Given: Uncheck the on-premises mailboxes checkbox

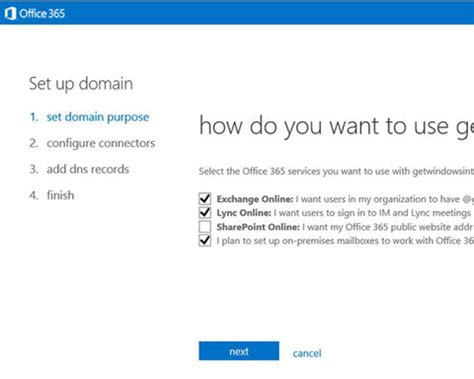Looking at the screenshot, I should tap(205, 241).
